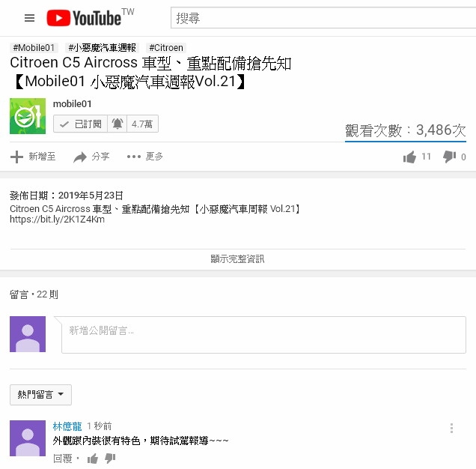The width and height of the screenshot is (476, 469).
Task: Thumbs up 林億龍's comment
Action: pyautogui.click(x=93, y=459)
